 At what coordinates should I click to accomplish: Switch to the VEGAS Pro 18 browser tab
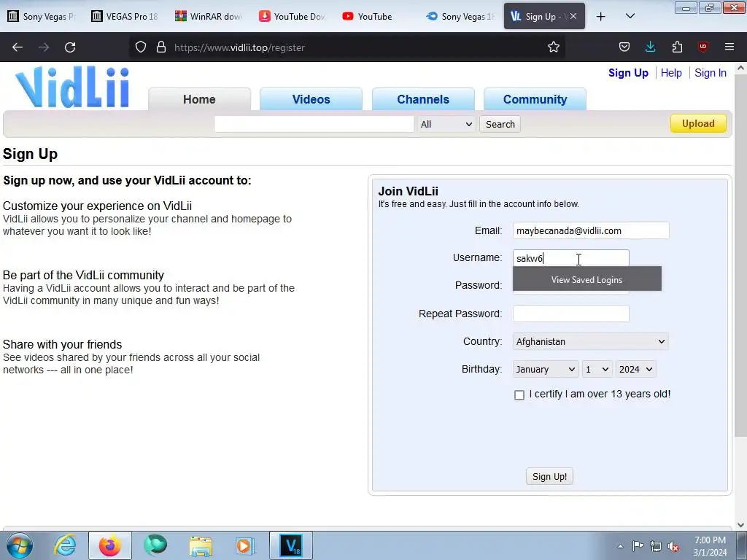click(x=125, y=16)
